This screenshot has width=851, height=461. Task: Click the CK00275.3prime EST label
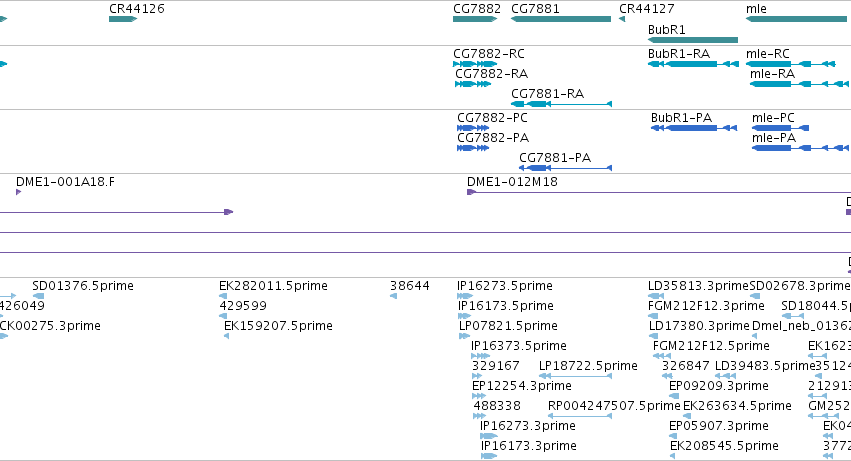pyautogui.click(x=50, y=326)
